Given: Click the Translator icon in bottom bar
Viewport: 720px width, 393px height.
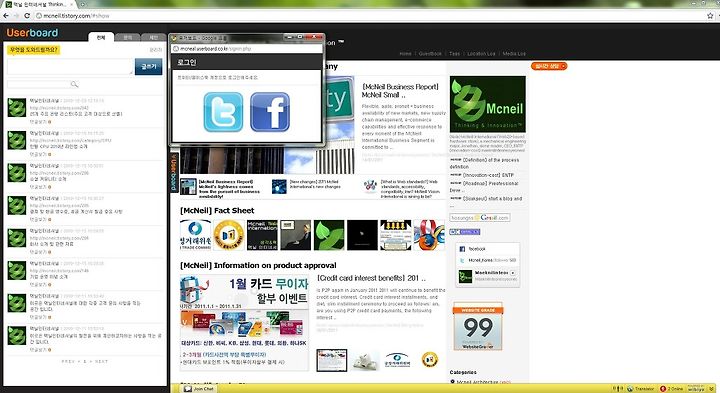Looking at the screenshot, I should (630, 388).
